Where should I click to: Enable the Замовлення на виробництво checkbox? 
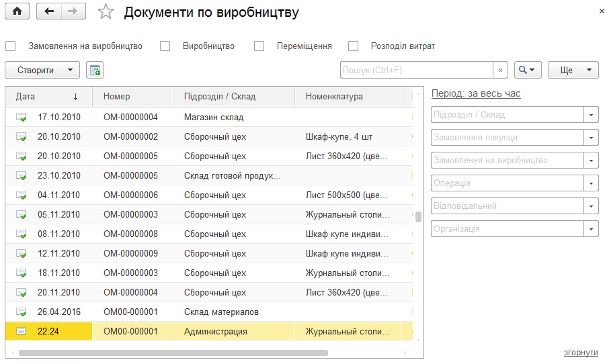tap(11, 46)
